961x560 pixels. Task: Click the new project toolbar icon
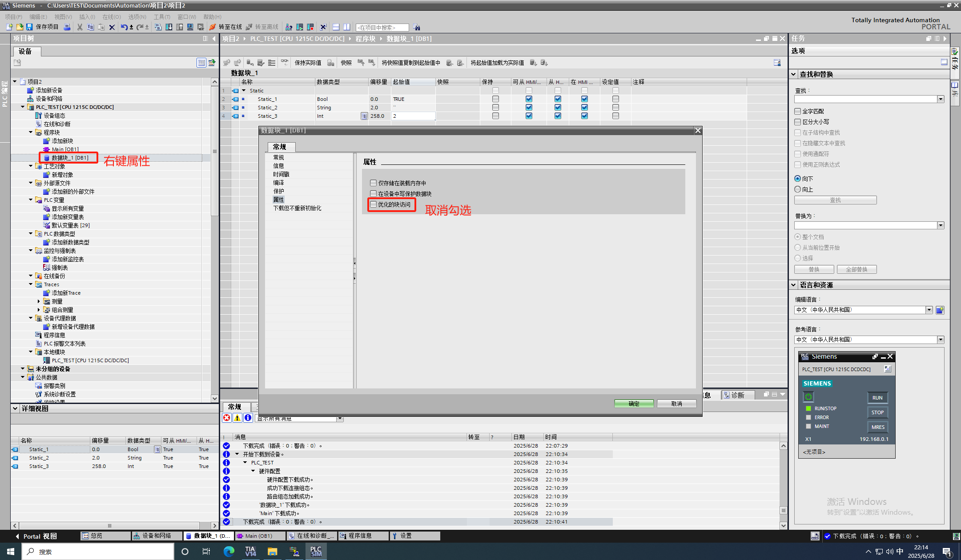[x=9, y=27]
